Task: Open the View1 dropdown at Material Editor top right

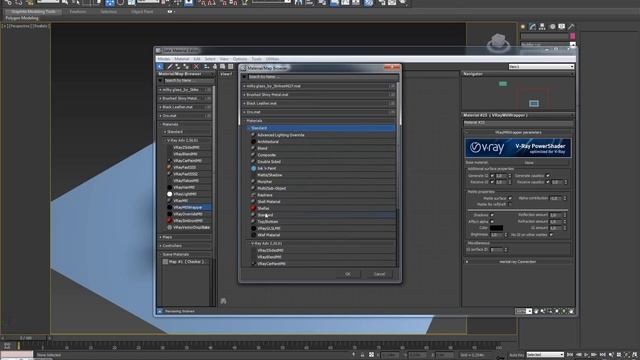Action: [541, 67]
